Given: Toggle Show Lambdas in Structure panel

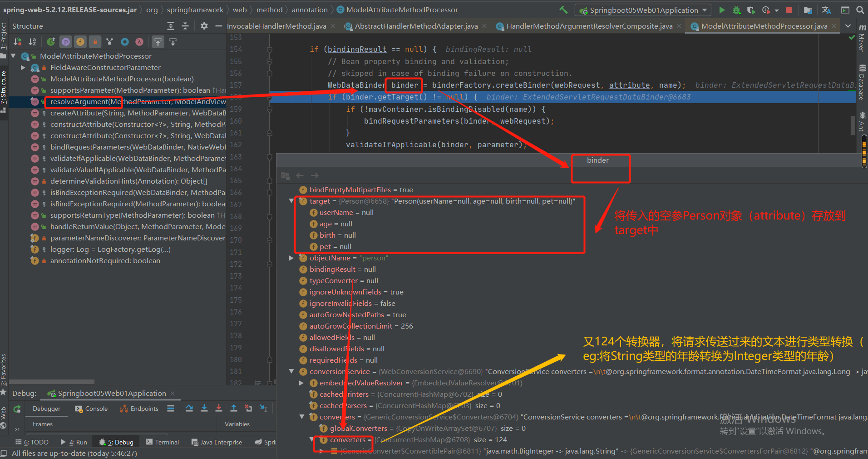Looking at the screenshot, I should (139, 42).
